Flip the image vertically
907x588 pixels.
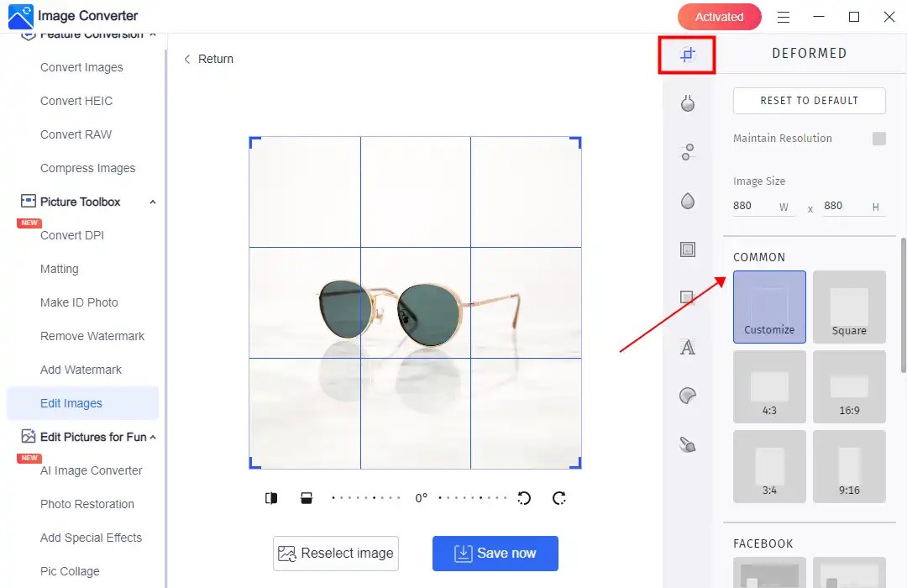(x=307, y=497)
